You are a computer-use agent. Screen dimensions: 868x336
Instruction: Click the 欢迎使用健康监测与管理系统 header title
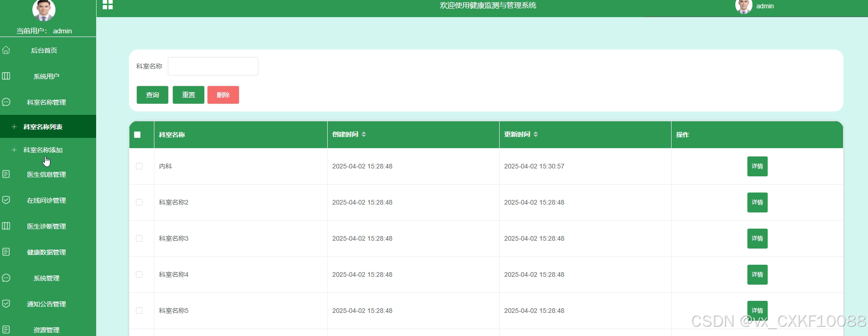(488, 5)
